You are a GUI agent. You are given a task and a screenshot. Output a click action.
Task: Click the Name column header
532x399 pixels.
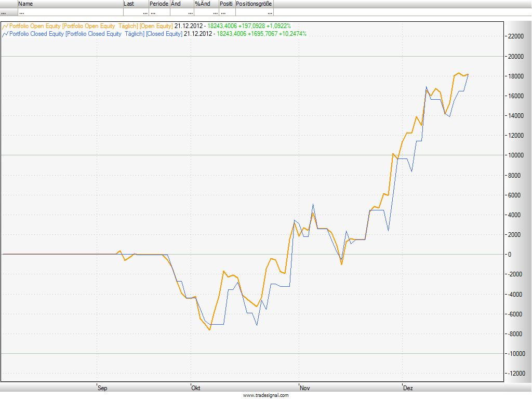point(70,4)
